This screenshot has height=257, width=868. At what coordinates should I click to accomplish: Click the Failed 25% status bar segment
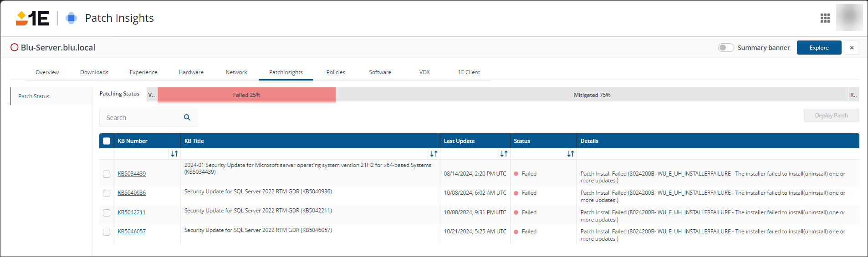pos(246,95)
